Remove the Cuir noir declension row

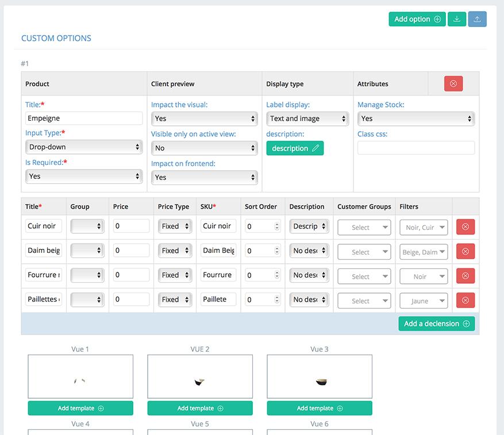tap(465, 226)
